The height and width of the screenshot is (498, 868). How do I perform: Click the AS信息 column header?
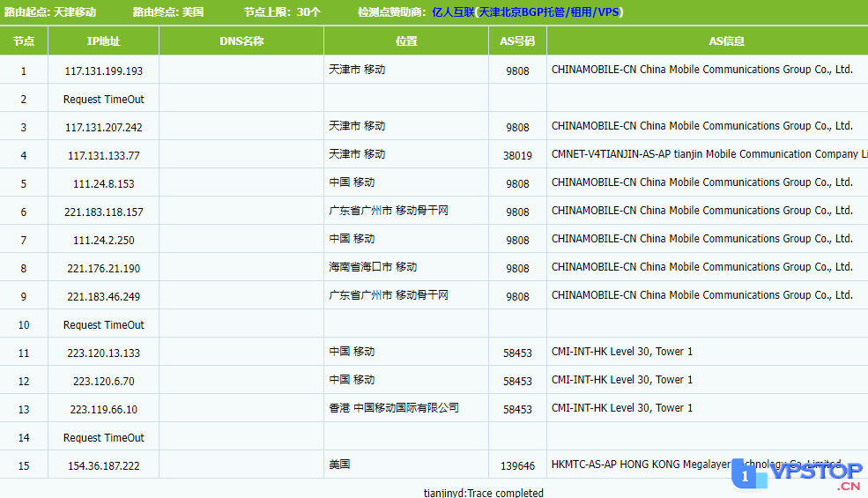pos(727,41)
